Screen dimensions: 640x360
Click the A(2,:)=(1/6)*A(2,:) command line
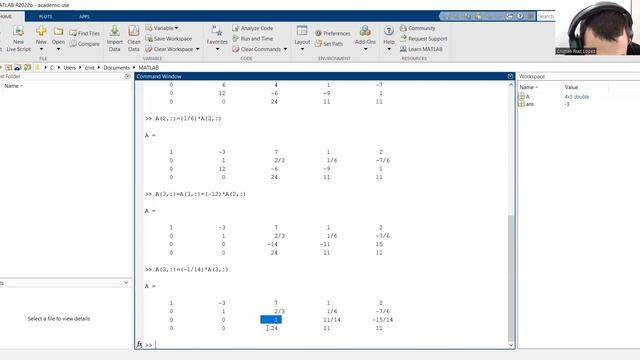(x=188, y=118)
